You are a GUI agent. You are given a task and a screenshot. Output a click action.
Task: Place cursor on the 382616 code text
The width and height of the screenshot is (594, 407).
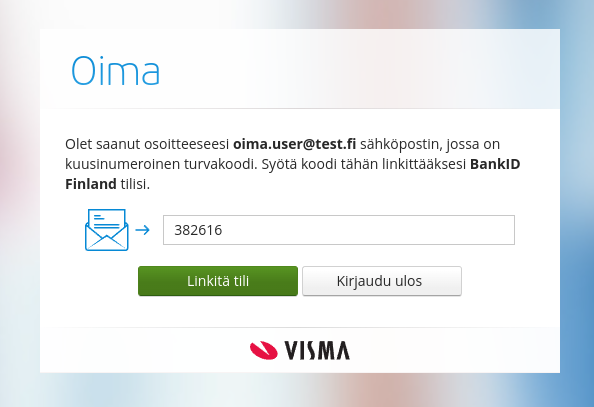tap(198, 230)
